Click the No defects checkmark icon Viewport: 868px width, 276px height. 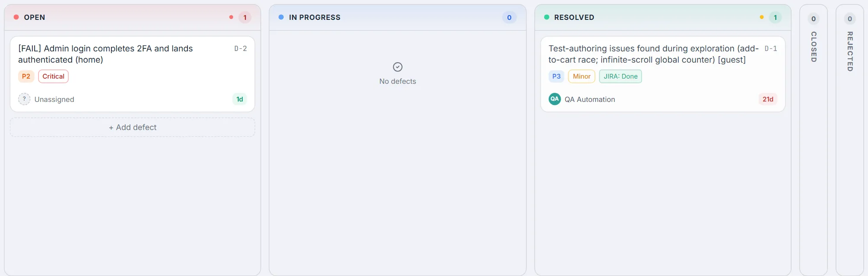click(398, 67)
